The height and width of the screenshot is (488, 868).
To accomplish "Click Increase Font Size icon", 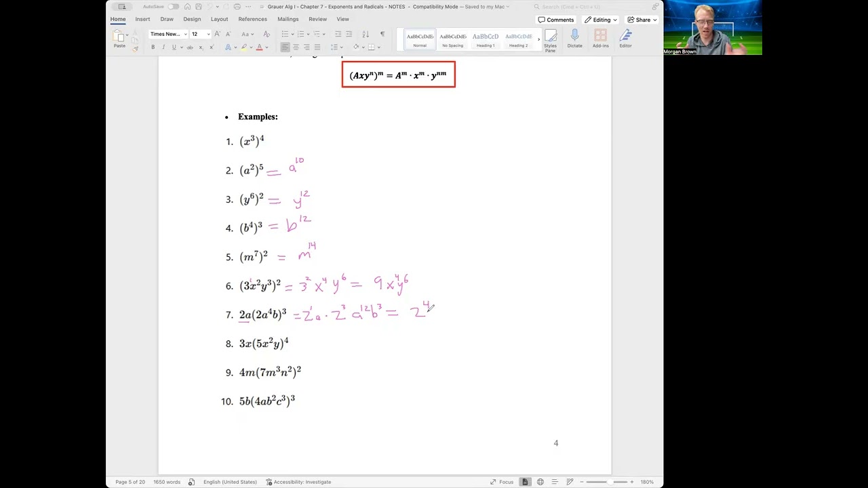I will click(x=217, y=34).
